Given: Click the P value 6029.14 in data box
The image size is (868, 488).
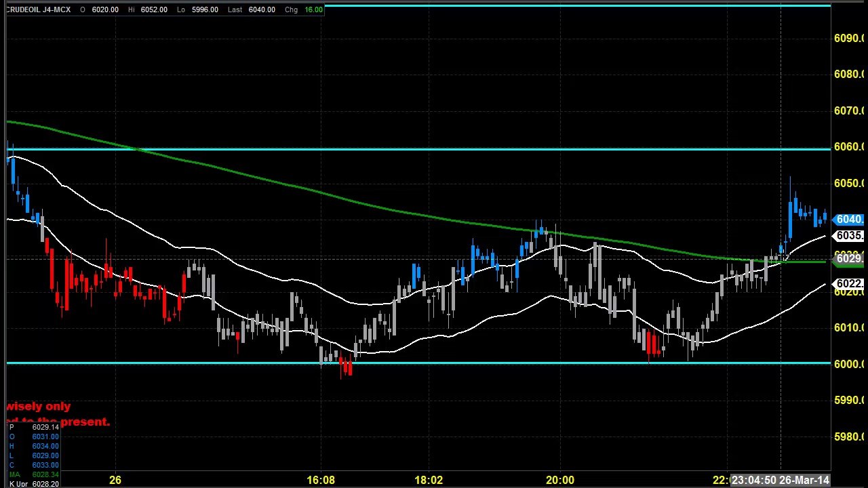Looking at the screenshot, I should pyautogui.click(x=45, y=427).
